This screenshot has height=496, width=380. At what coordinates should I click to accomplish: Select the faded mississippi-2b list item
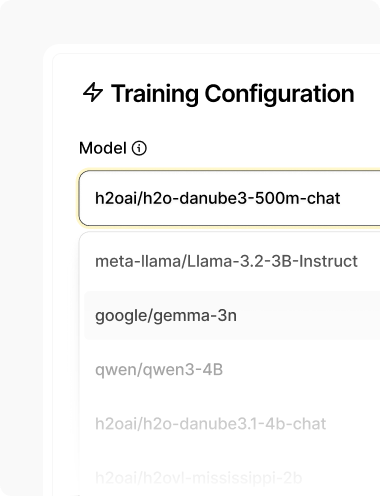click(x=232, y=478)
